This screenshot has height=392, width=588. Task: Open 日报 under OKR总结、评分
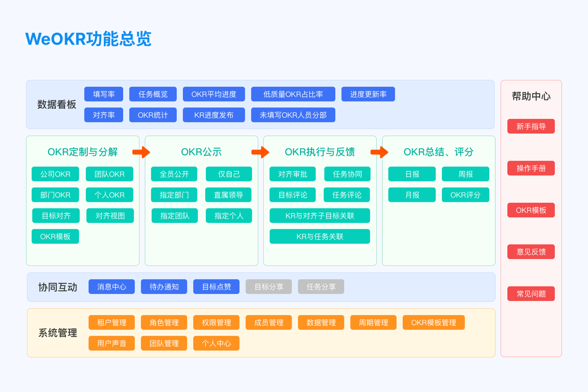click(x=412, y=174)
